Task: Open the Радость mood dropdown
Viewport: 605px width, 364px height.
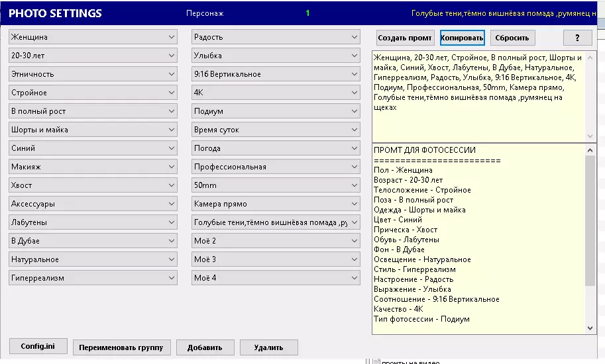Action: click(x=276, y=37)
